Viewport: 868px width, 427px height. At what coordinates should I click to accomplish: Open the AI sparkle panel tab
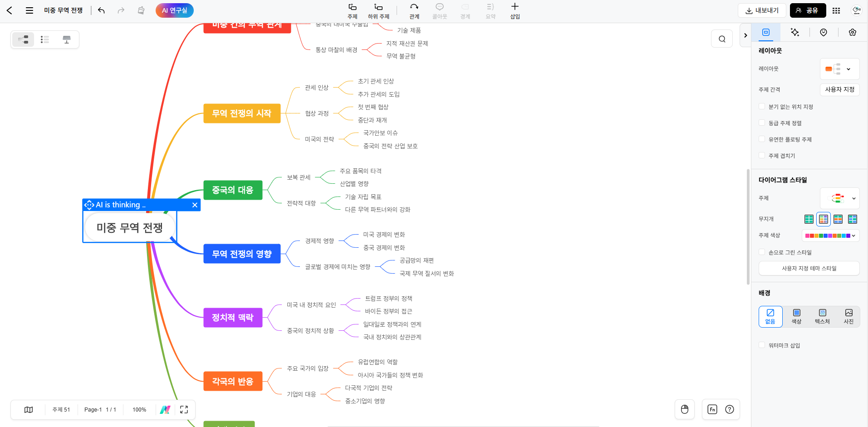point(795,32)
